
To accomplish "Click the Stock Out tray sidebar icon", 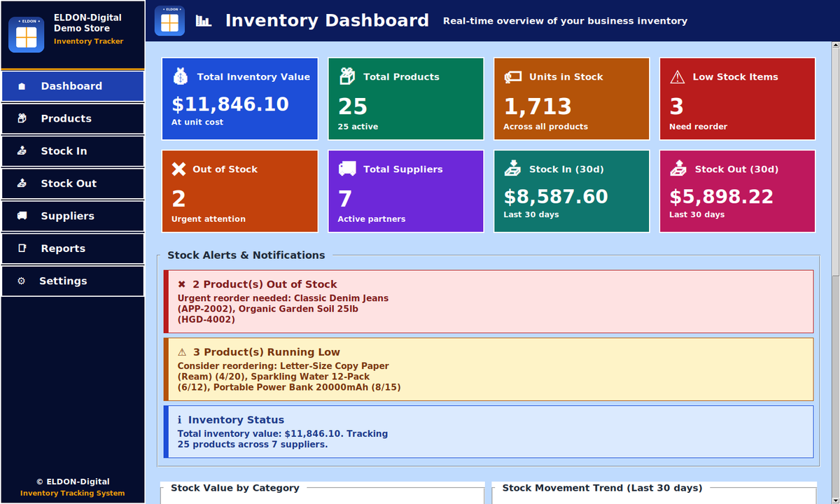I will click(x=22, y=183).
